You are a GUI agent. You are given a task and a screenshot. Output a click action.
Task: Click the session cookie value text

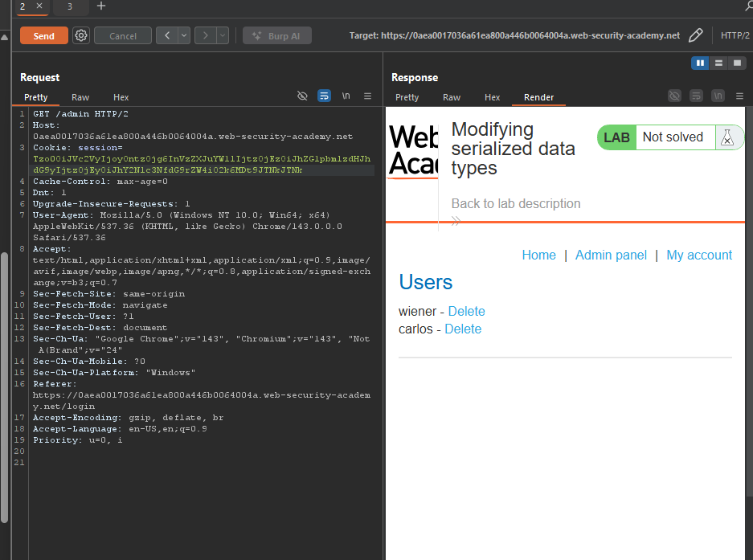point(202,164)
